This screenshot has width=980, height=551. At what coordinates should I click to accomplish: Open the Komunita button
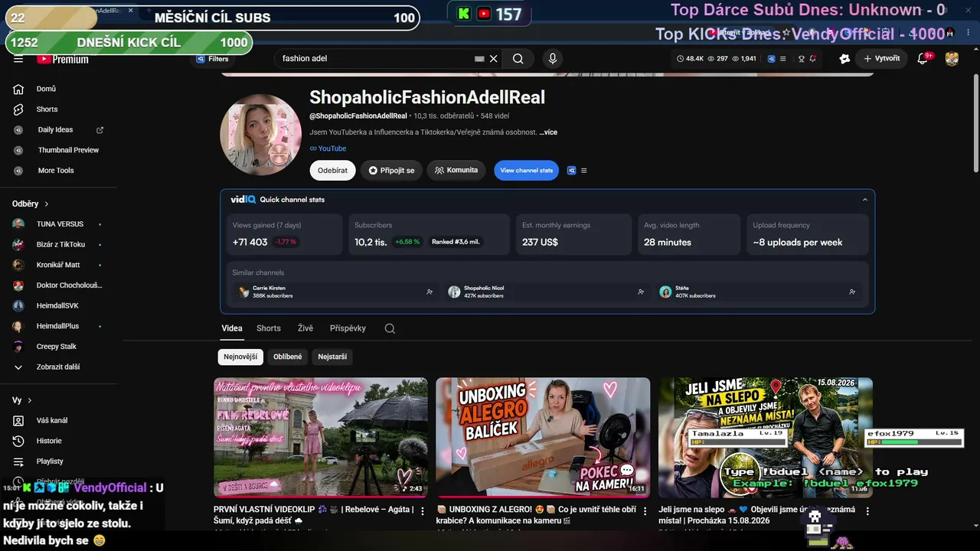[x=456, y=171]
